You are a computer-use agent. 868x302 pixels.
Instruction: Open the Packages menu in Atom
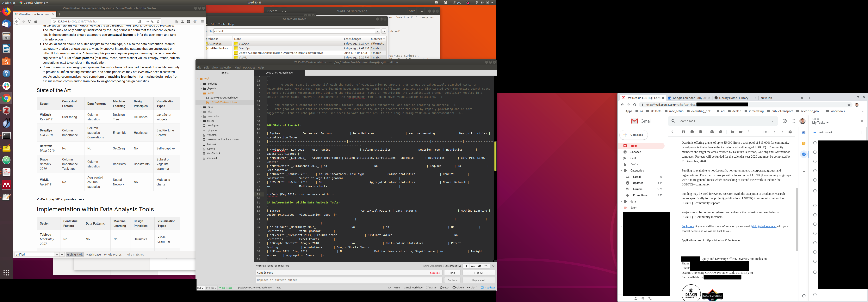[x=249, y=67]
